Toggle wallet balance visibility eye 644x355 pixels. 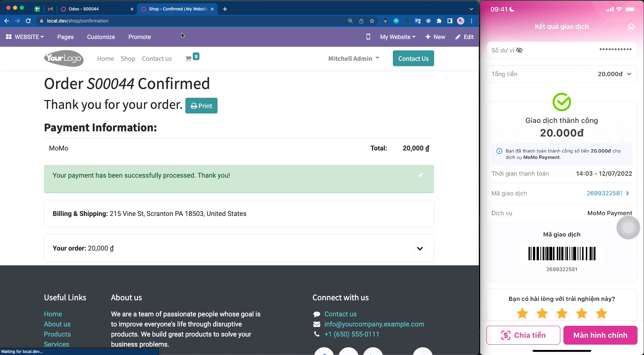click(x=519, y=50)
